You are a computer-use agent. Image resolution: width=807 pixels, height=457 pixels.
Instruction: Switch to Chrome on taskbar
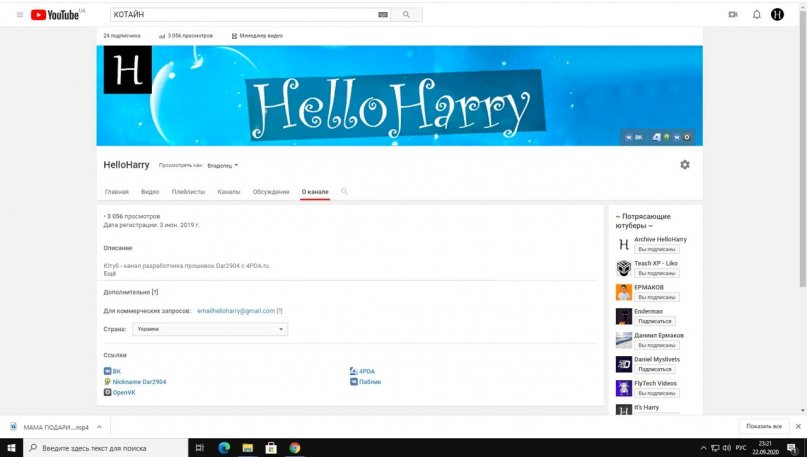click(295, 448)
